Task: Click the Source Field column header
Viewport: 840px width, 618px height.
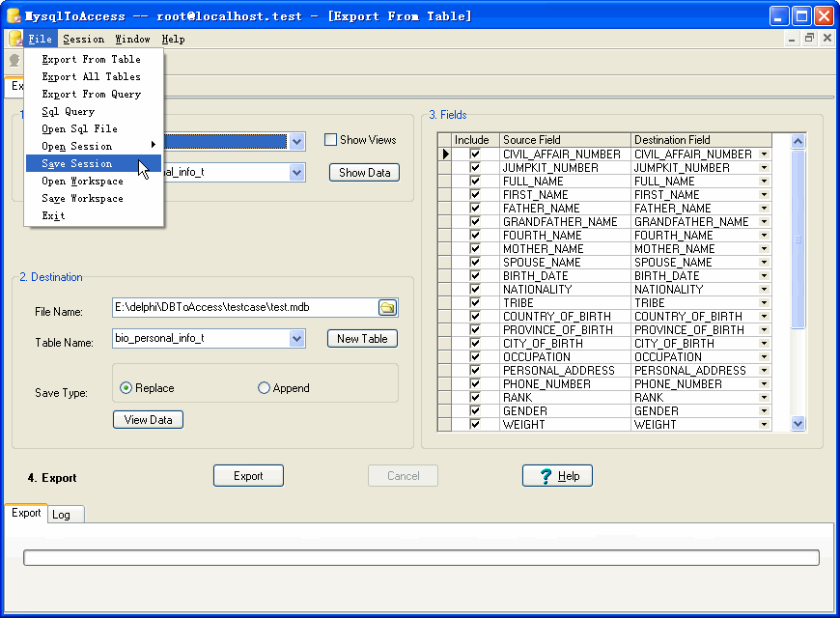Action: pos(565,140)
